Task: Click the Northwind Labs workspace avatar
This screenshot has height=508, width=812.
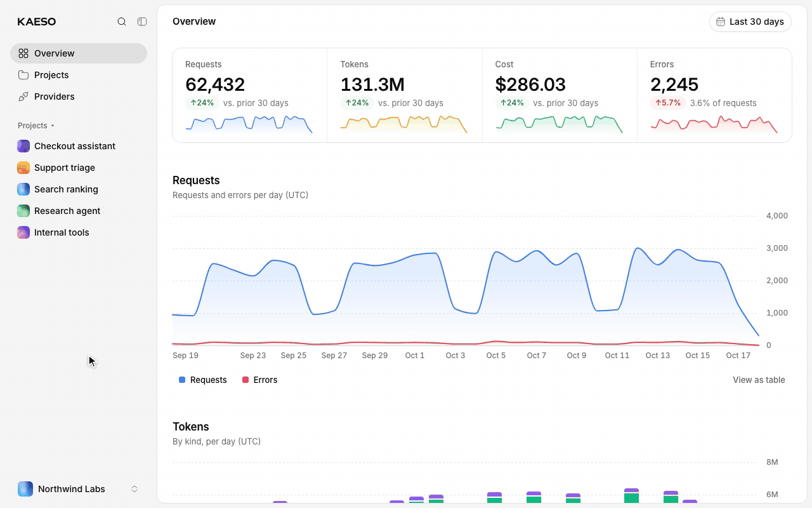Action: 25,489
